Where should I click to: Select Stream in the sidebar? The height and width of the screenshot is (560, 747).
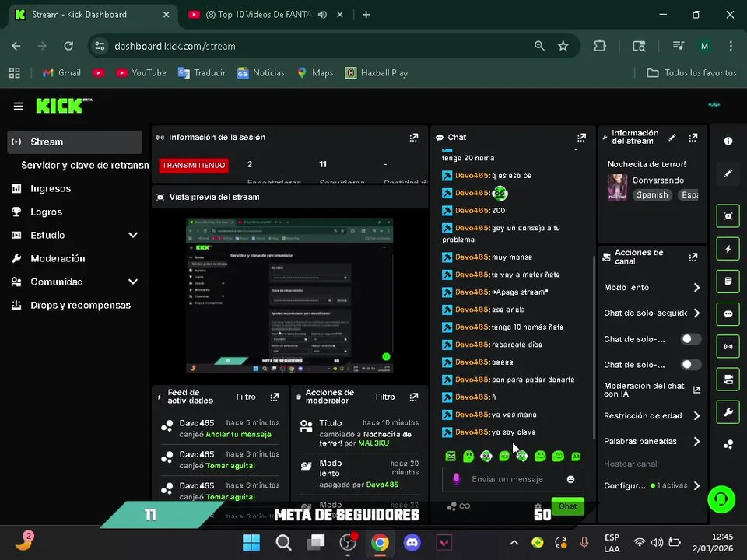[x=75, y=142]
